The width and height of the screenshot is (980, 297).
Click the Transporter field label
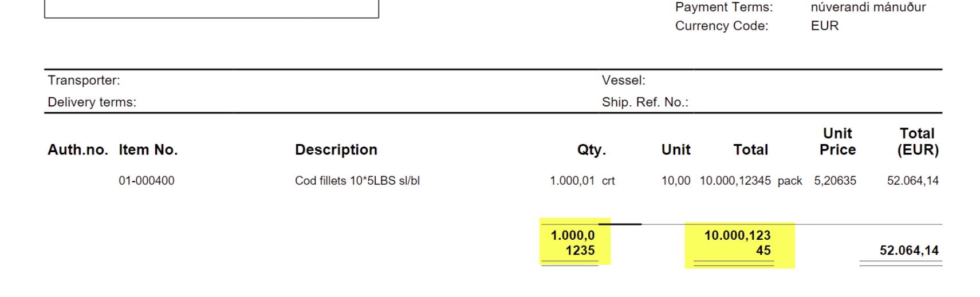(84, 80)
